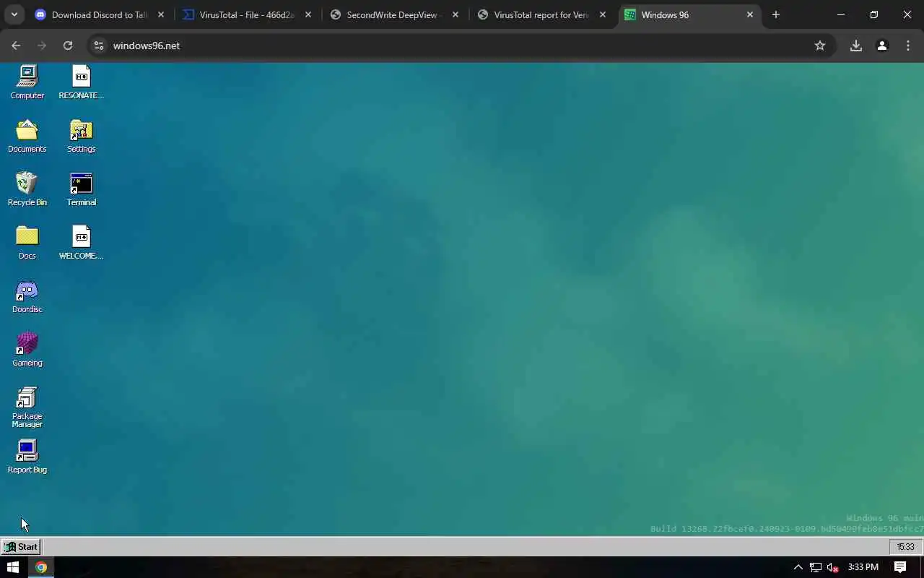
Task: Click the windows96.net address bar
Action: tap(461, 46)
